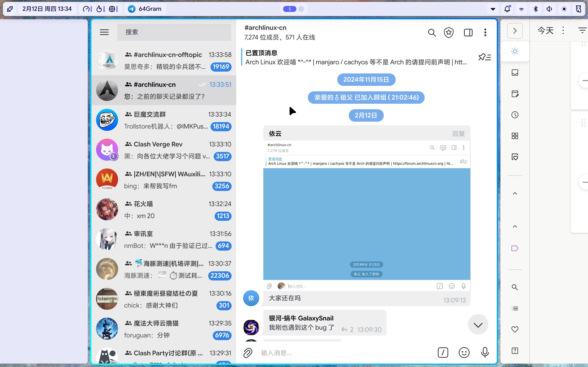The width and height of the screenshot is (588, 367).
Task: Open the chat three-dot options menu
Action: [x=485, y=33]
